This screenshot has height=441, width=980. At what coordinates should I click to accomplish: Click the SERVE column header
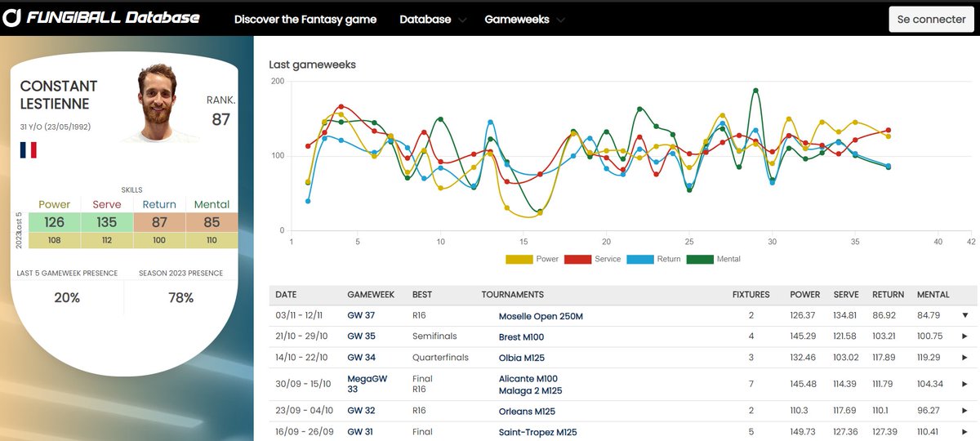pyautogui.click(x=846, y=294)
